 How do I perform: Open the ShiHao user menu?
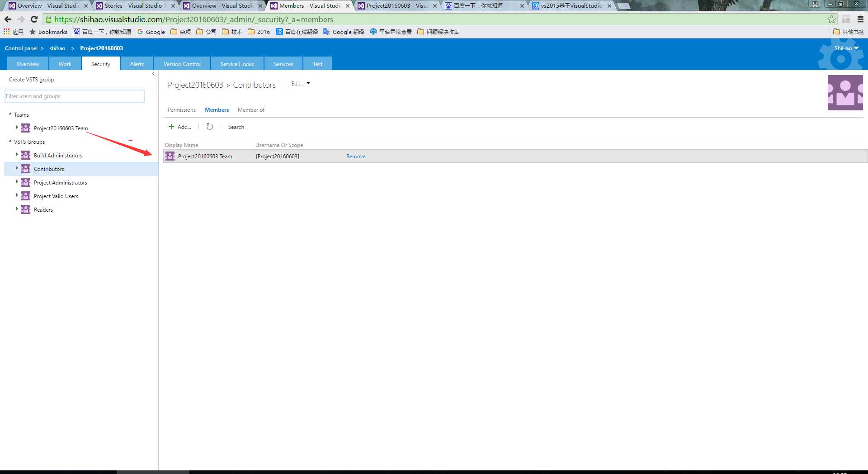pos(846,48)
